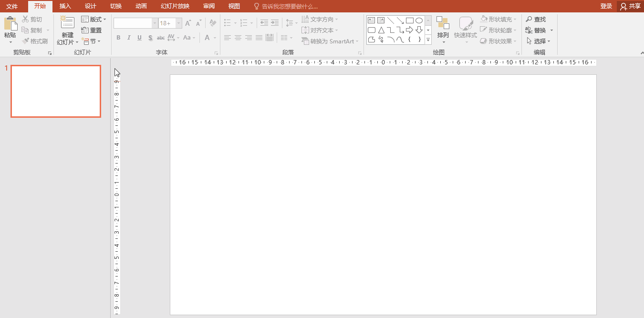Click the Copy (复制) button
The width and height of the screenshot is (644, 318).
[x=32, y=30]
